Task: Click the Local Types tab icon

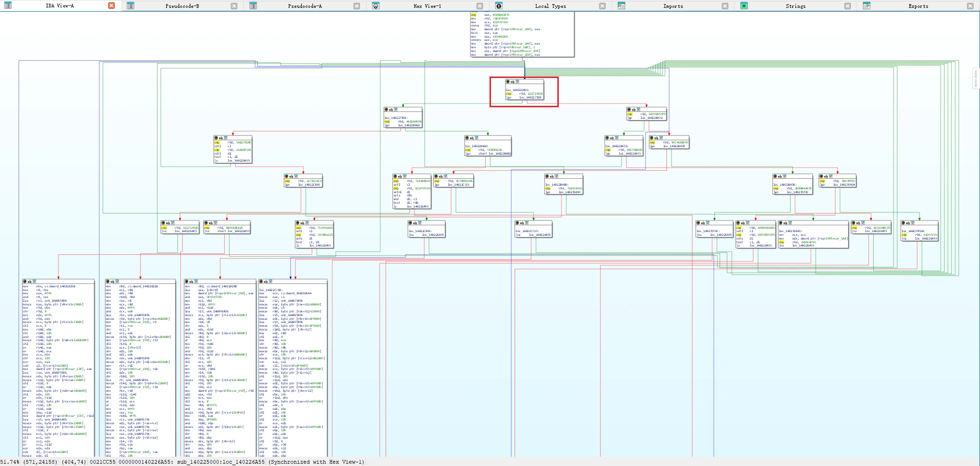Action: [498, 6]
